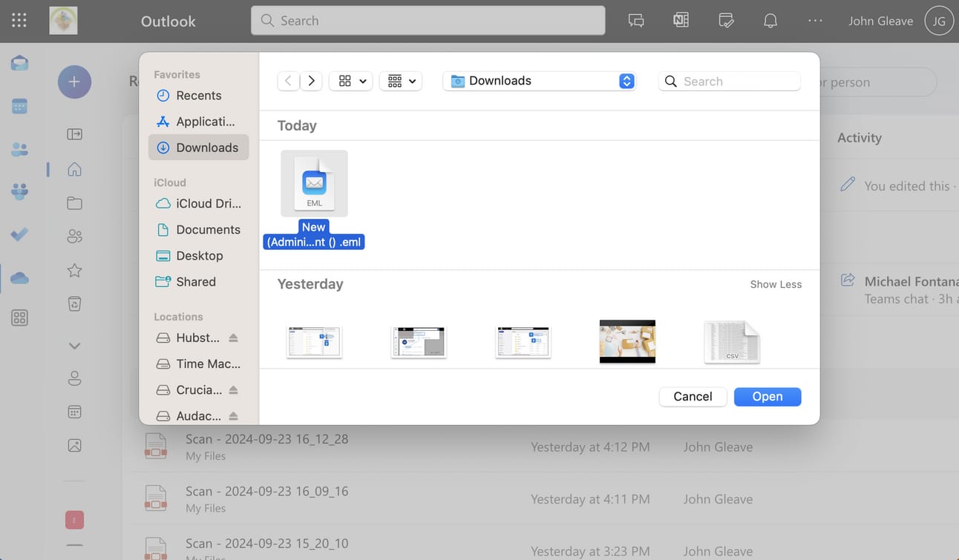
Task: Open the Downloads location pop-up menu
Action: tap(540, 81)
